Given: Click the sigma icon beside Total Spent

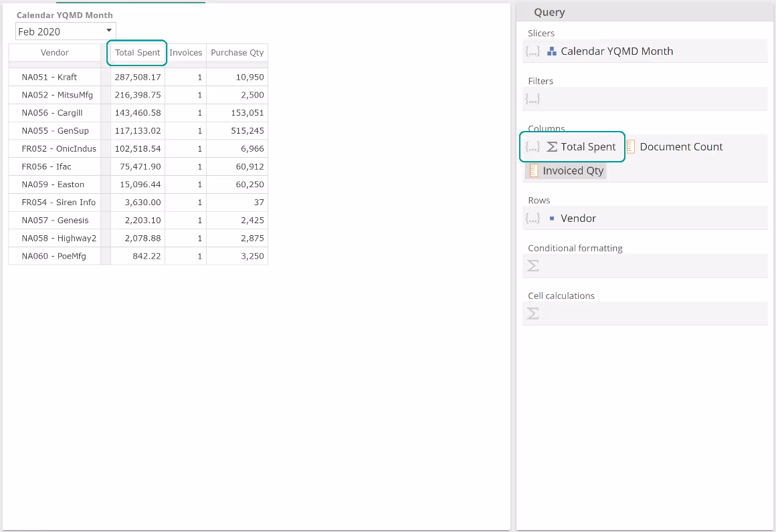Looking at the screenshot, I should coord(552,147).
